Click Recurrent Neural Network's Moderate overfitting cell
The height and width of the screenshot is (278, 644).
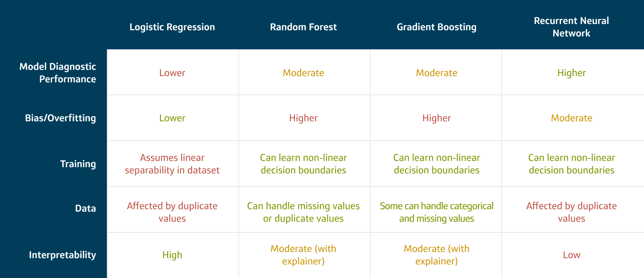point(571,118)
